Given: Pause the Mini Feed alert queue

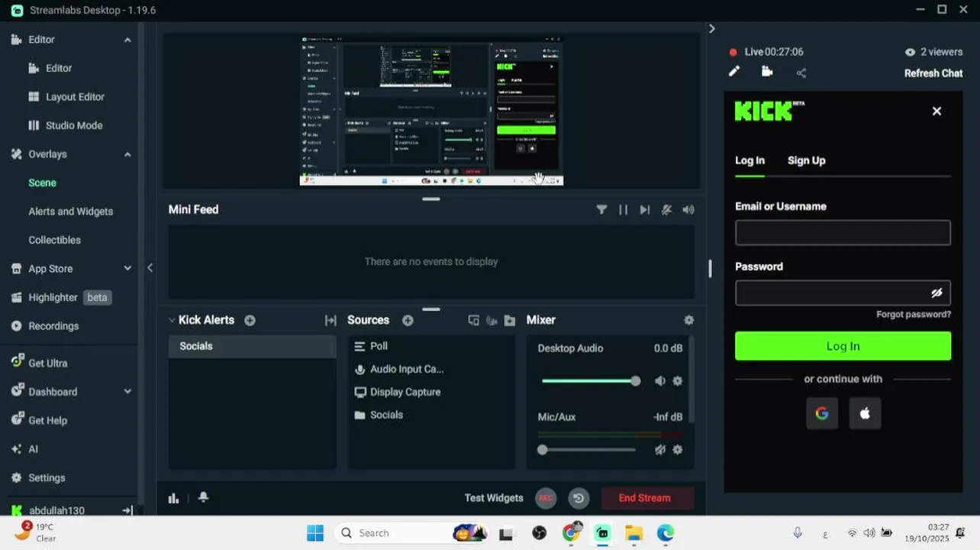Looking at the screenshot, I should click(623, 209).
